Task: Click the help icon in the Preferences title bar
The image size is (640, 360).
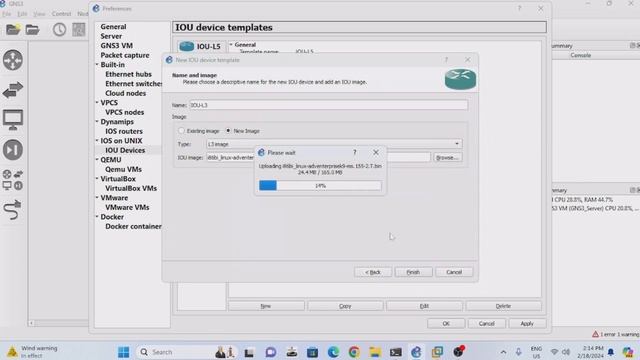Action: click(520, 8)
